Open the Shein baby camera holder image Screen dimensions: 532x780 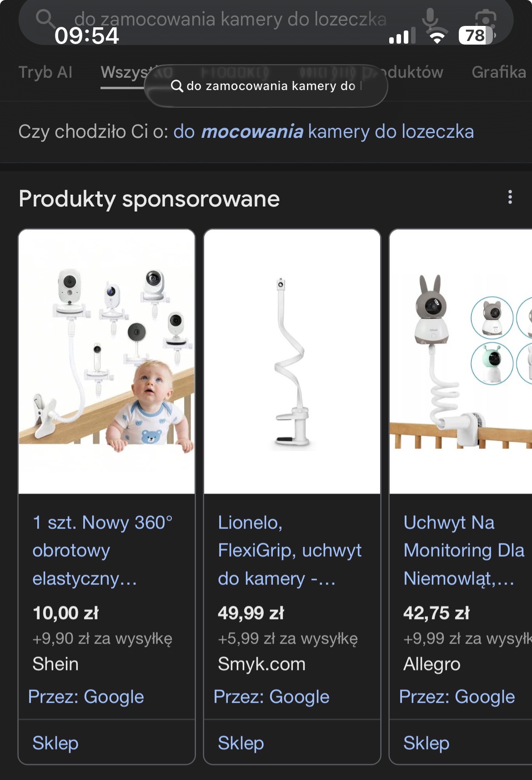tap(107, 362)
